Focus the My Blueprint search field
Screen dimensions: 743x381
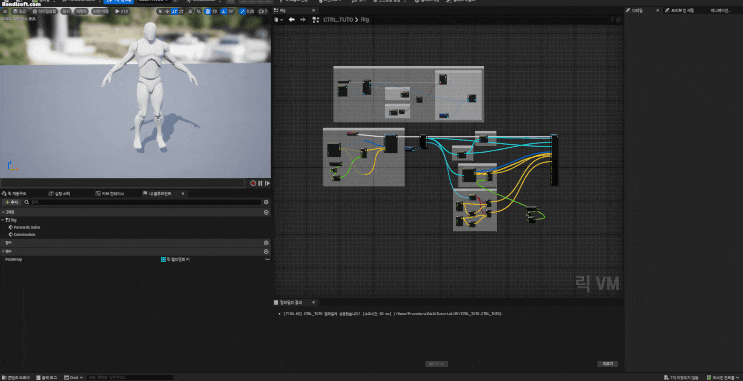[145, 202]
